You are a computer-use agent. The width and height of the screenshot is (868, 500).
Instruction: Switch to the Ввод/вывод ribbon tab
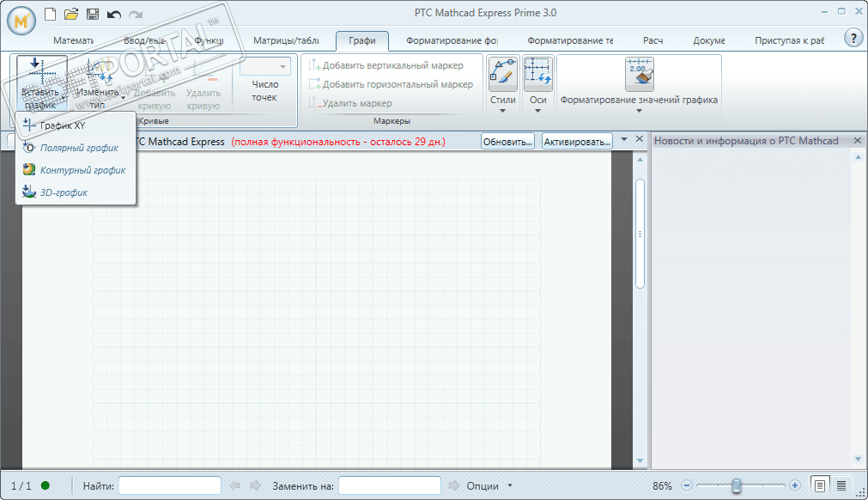(x=144, y=40)
